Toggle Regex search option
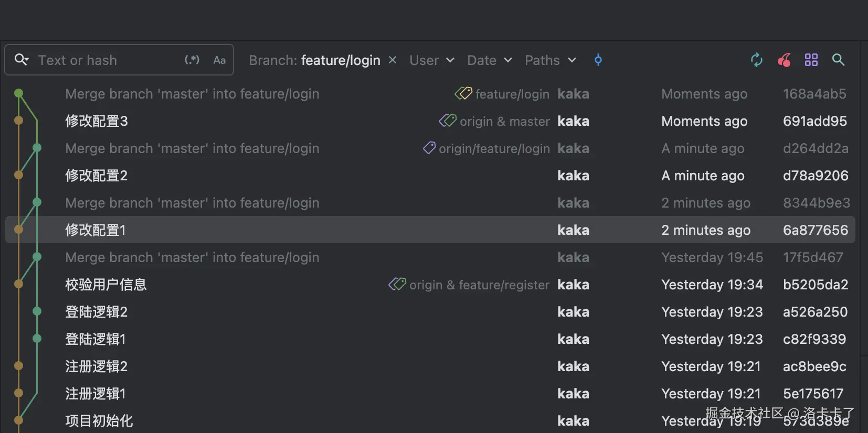This screenshot has height=433, width=868. tap(192, 60)
